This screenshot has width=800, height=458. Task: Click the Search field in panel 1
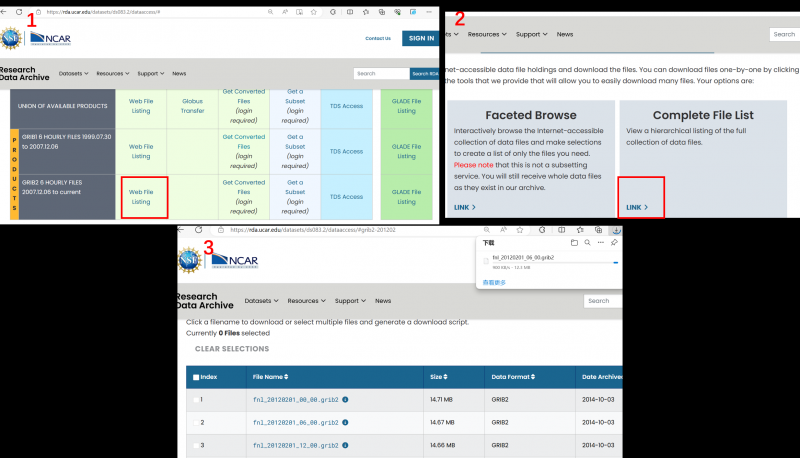[x=380, y=73]
